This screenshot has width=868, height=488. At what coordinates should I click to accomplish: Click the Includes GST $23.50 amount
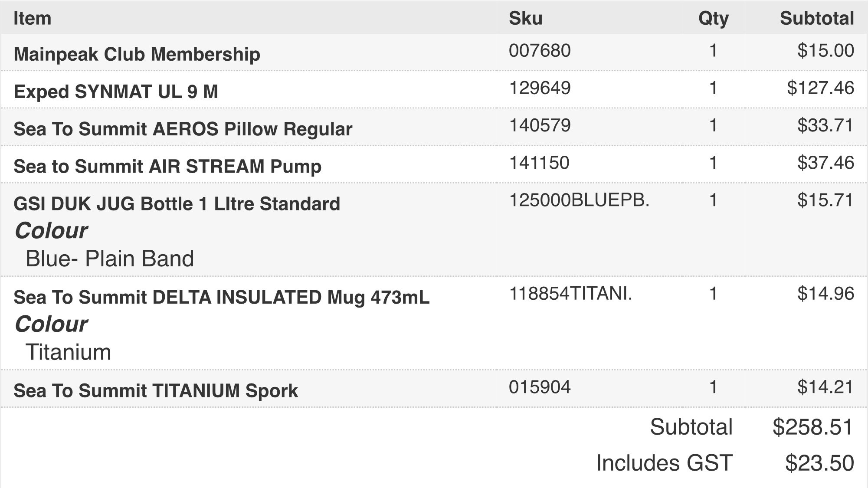(x=819, y=463)
